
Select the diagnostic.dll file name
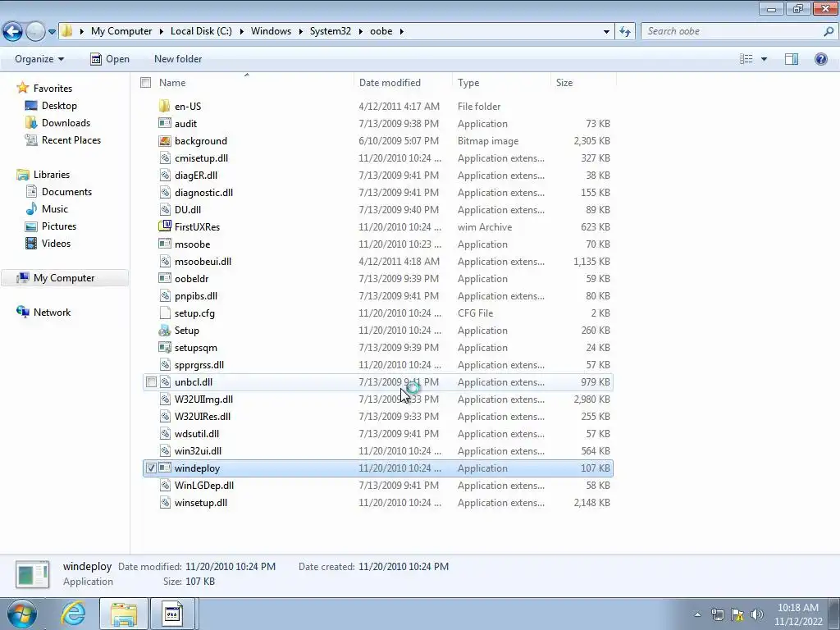(x=203, y=192)
